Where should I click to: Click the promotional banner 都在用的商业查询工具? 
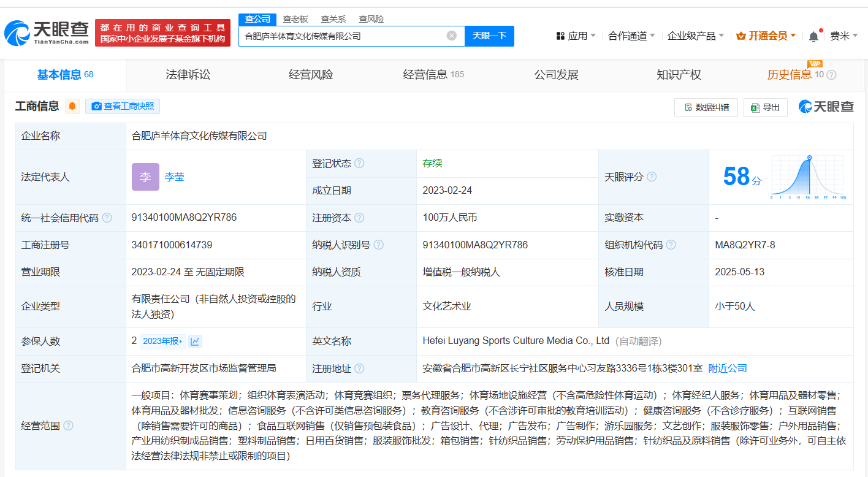coord(162,33)
